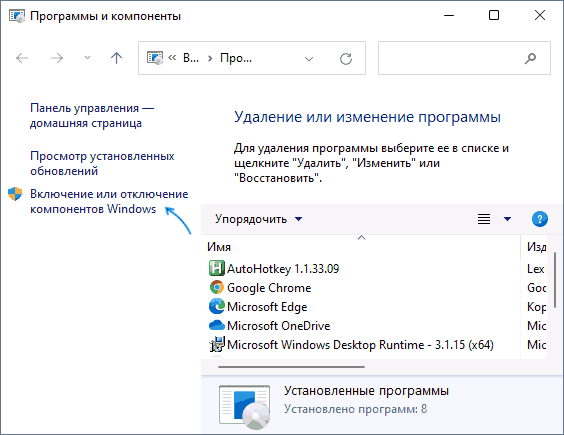Open Панель управления домашняя страница link
The width and height of the screenshot is (564, 435).
92,115
